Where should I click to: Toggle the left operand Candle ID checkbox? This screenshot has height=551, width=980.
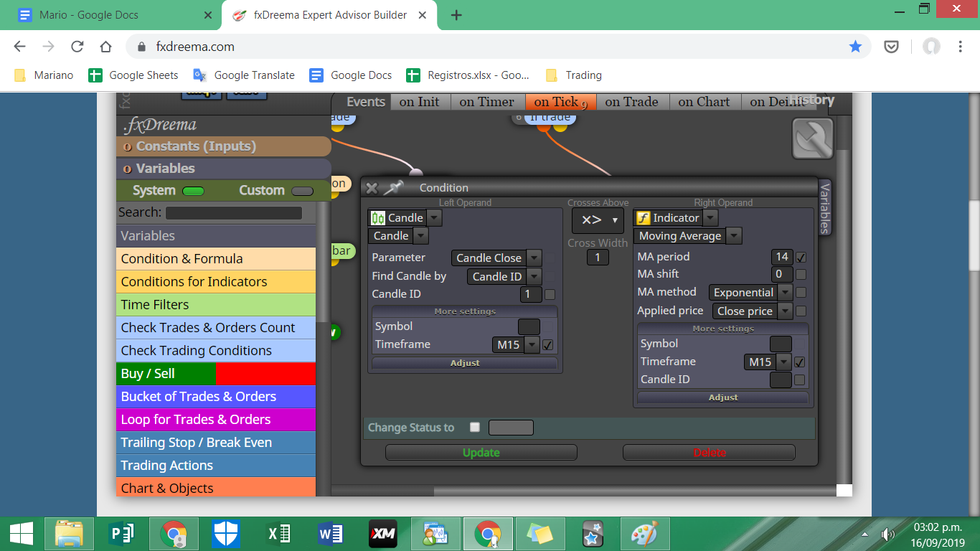coord(550,294)
